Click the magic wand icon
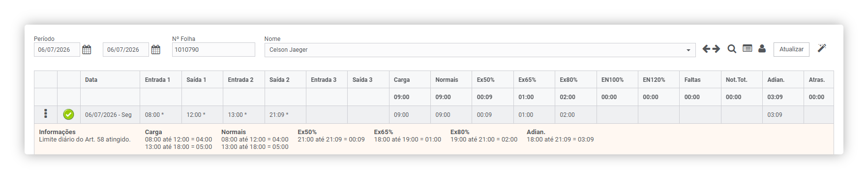This screenshot has width=868, height=179. pyautogui.click(x=822, y=48)
